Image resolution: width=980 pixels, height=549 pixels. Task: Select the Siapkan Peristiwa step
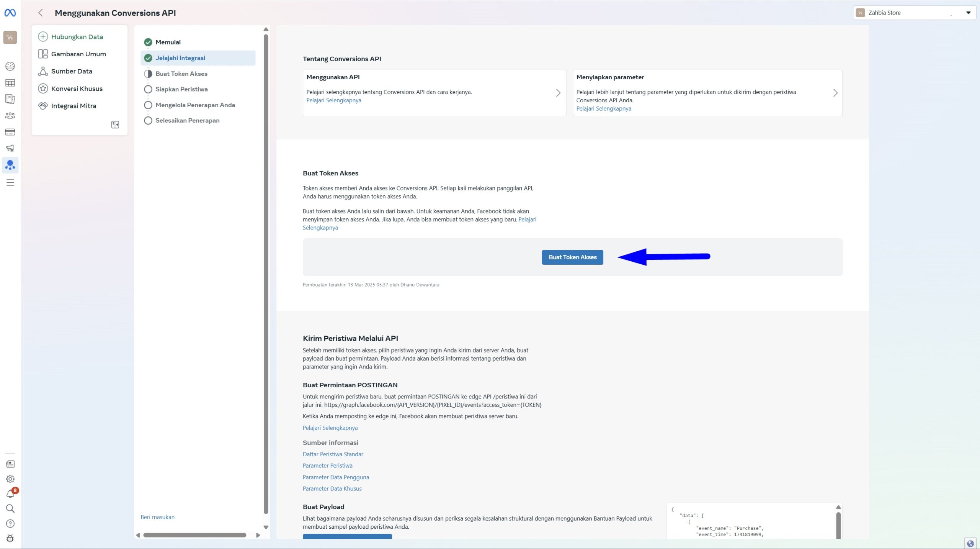tap(181, 89)
